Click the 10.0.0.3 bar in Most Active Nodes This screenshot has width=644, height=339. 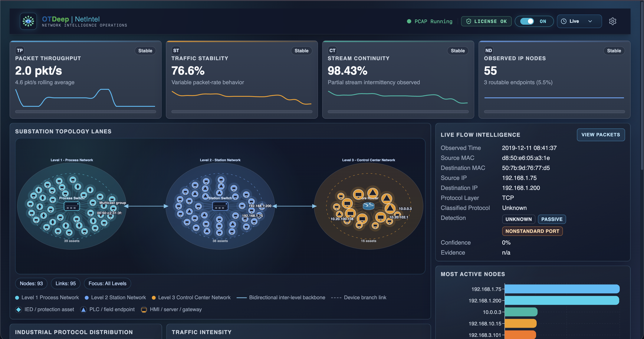[x=521, y=312]
